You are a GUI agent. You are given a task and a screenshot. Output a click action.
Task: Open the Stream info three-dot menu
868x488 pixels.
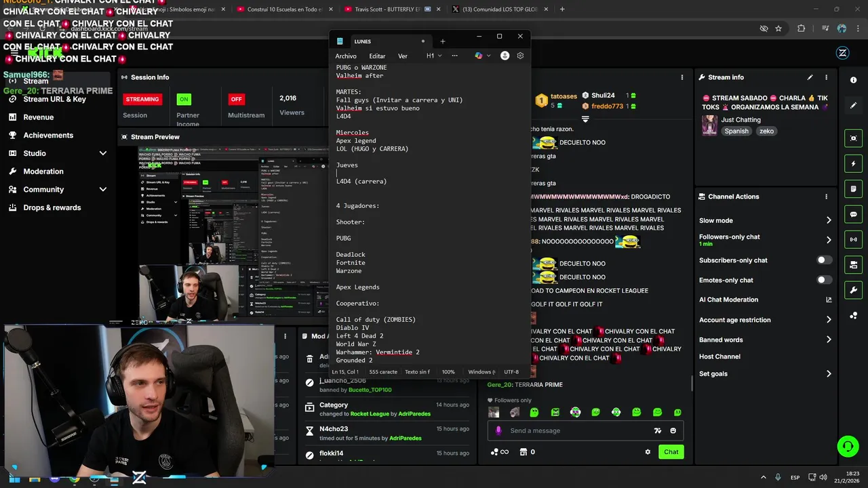pyautogui.click(x=826, y=77)
